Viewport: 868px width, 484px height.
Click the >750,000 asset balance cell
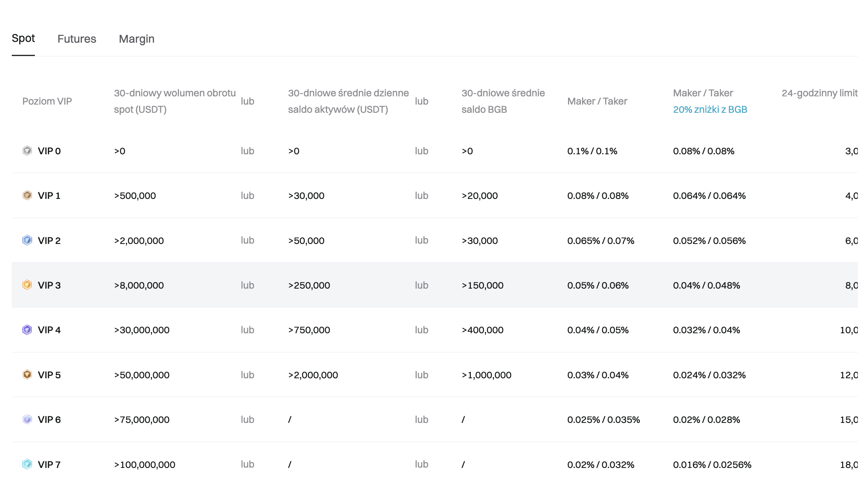click(309, 330)
